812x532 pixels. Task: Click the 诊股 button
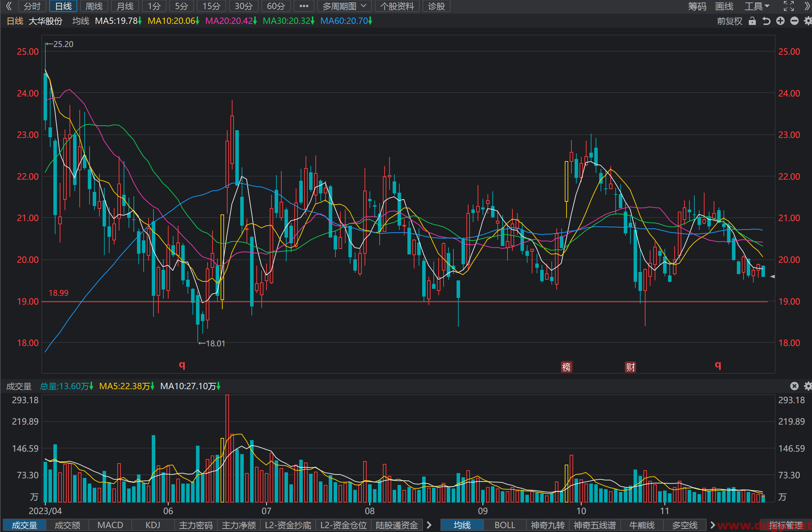(x=437, y=6)
